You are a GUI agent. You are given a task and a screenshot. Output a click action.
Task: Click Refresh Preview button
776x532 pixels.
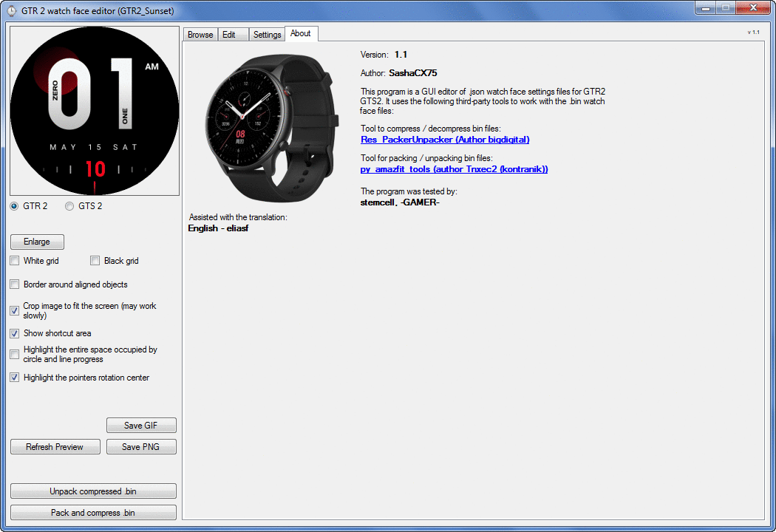(55, 447)
